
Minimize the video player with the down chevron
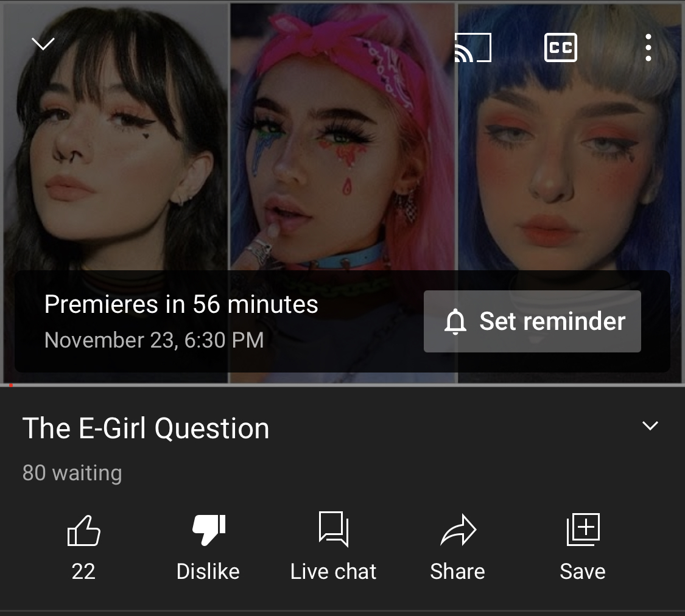[43, 44]
